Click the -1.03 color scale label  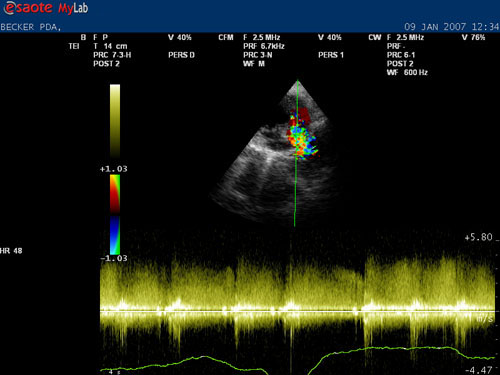pyautogui.click(x=114, y=258)
